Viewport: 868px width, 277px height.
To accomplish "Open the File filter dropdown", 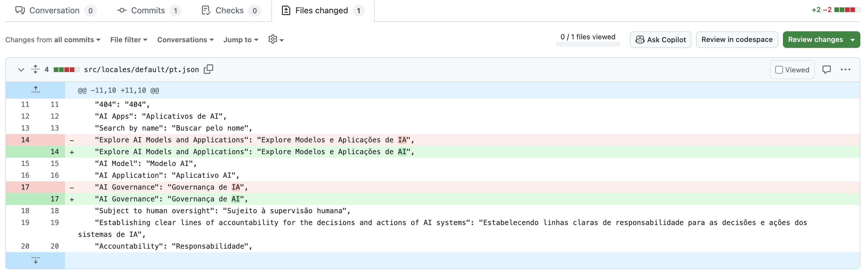I will (129, 40).
